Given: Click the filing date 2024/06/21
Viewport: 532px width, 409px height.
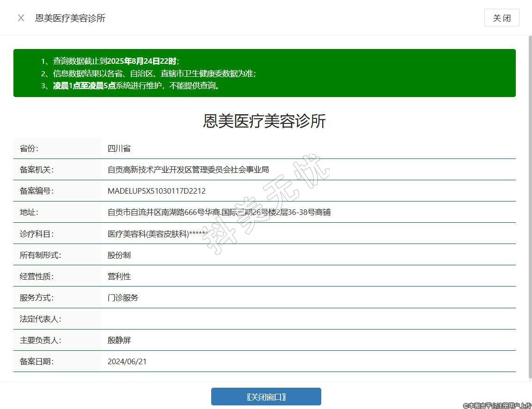Looking at the screenshot, I should (x=127, y=361).
